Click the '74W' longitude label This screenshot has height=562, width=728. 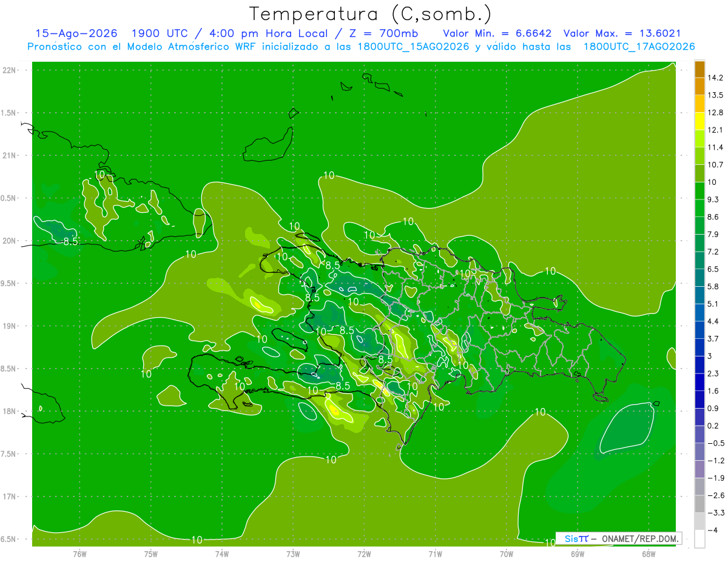(x=222, y=554)
